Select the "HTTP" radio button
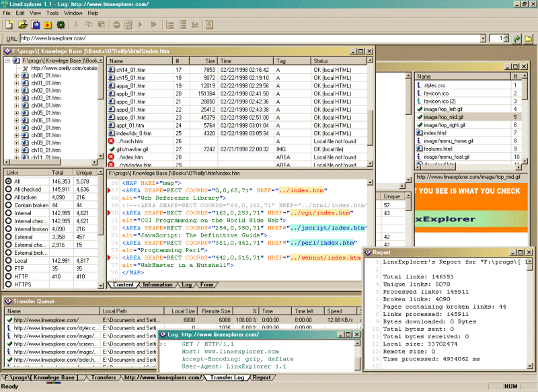 (x=9, y=276)
